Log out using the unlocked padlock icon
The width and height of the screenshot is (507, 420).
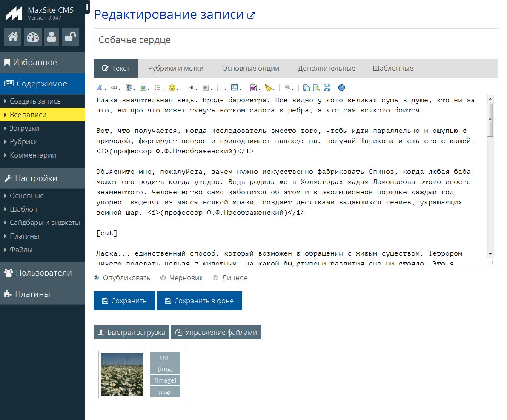[69, 37]
